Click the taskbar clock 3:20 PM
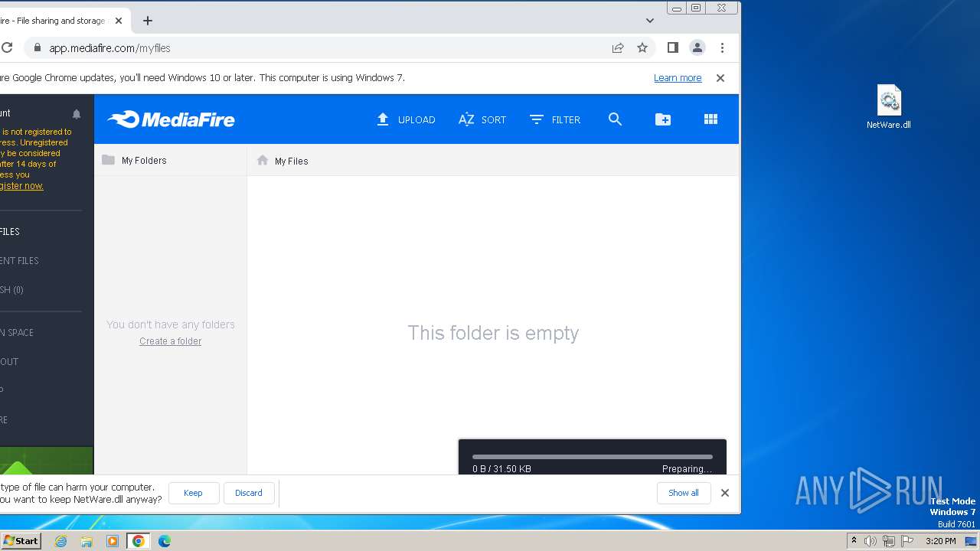Viewport: 980px width, 551px height. click(940, 541)
